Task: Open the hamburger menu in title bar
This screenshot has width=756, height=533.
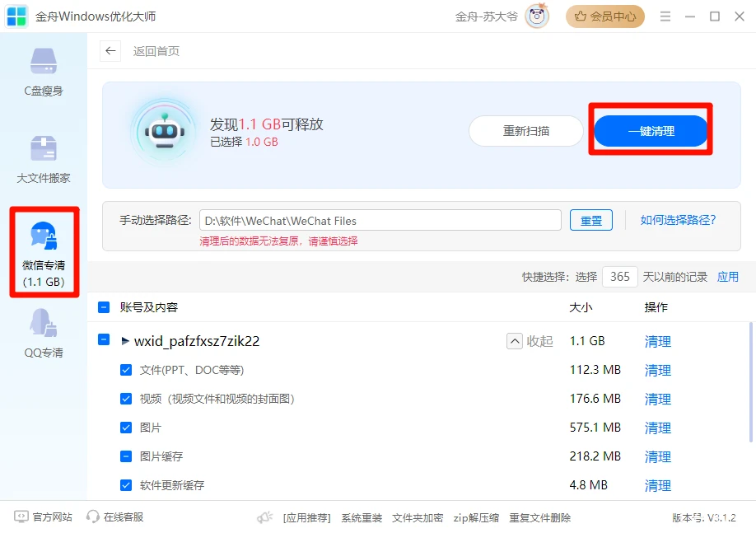Action: tap(665, 16)
